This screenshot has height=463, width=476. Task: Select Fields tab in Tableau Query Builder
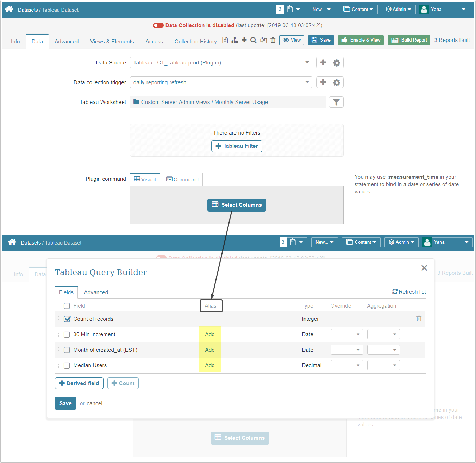point(66,292)
